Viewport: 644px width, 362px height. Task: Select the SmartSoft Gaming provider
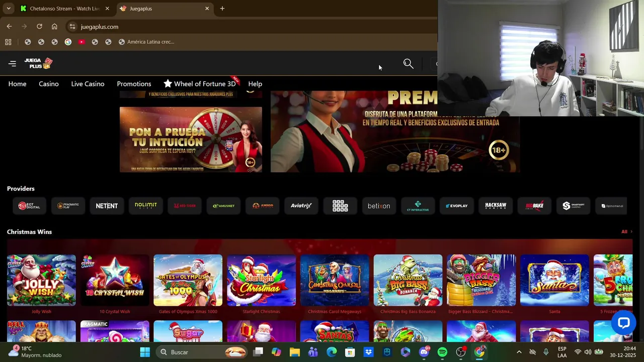pyautogui.click(x=574, y=206)
